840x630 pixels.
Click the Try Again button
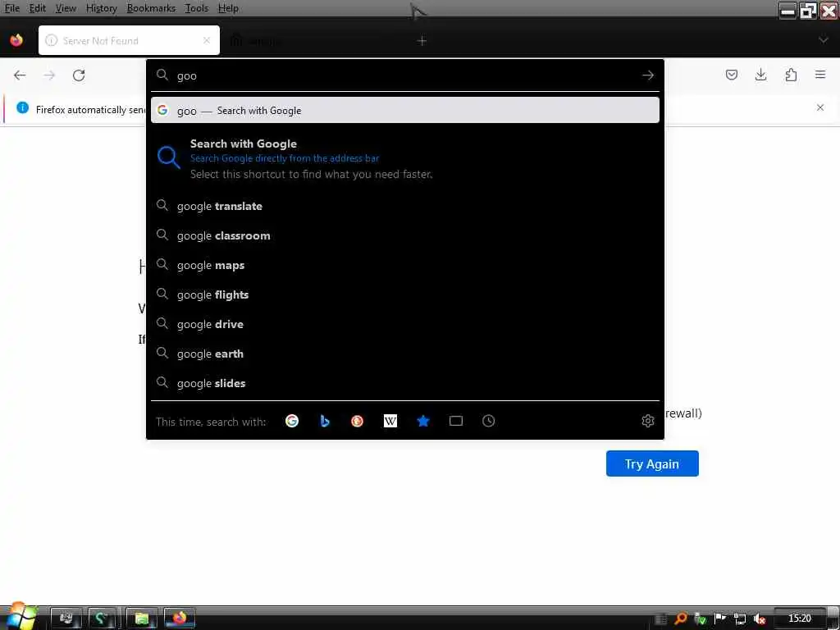pyautogui.click(x=652, y=463)
